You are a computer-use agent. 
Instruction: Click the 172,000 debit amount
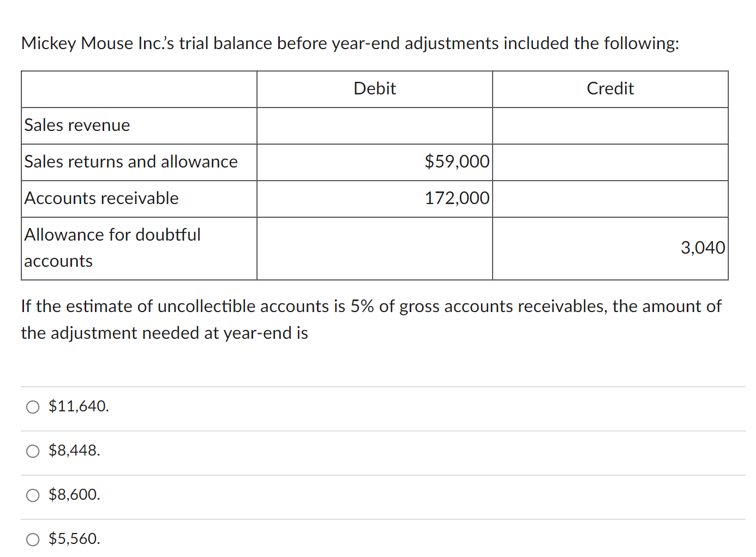pos(457,198)
